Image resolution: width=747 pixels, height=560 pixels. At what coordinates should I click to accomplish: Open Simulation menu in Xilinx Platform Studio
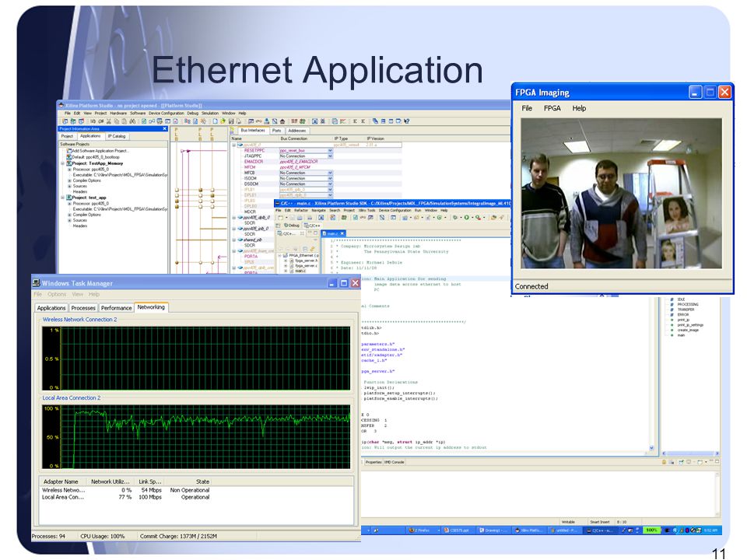tap(209, 114)
